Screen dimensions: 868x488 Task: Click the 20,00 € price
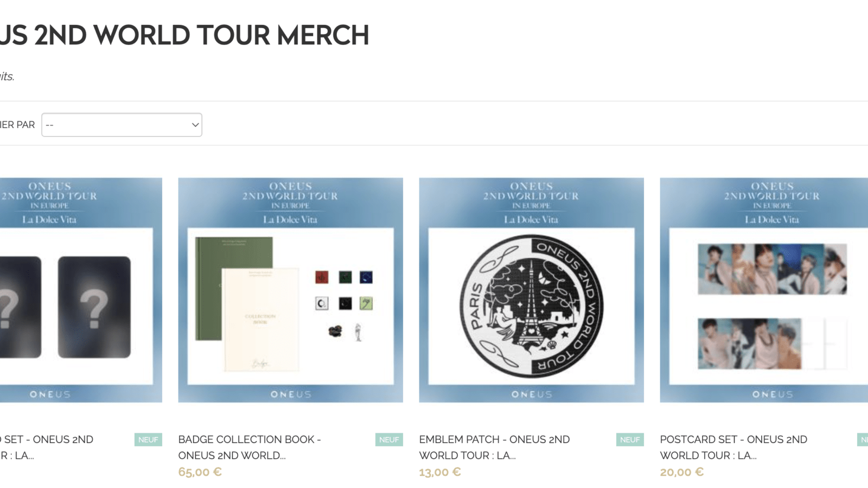(x=682, y=472)
